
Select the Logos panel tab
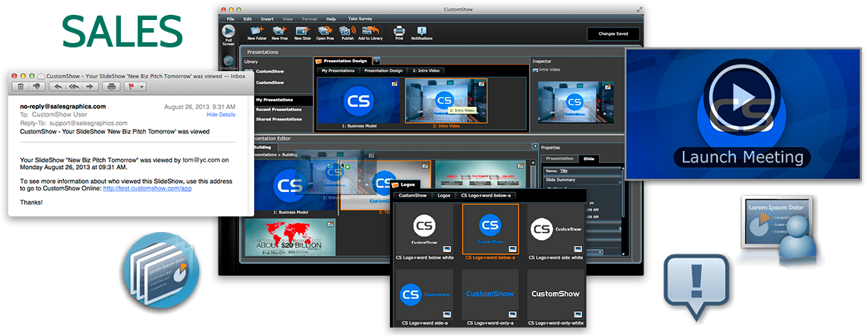(407, 185)
